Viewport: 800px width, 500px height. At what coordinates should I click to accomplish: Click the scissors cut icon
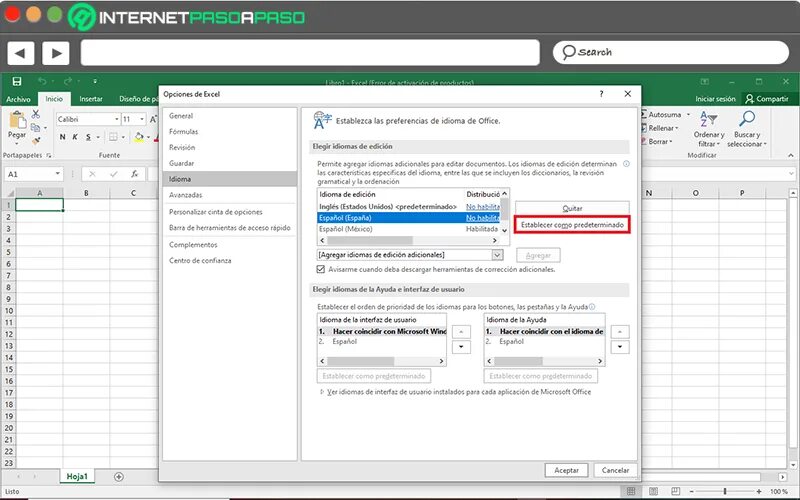[x=36, y=114]
